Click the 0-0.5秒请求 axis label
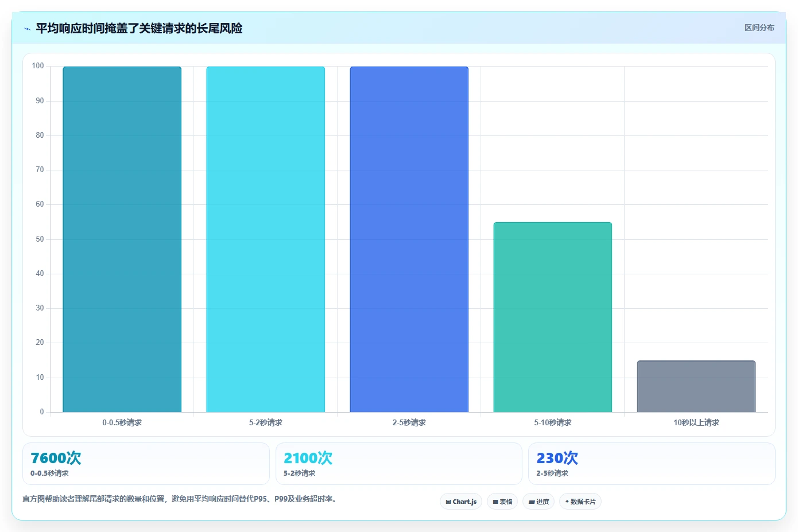The width and height of the screenshot is (798, 532). tap(122, 422)
